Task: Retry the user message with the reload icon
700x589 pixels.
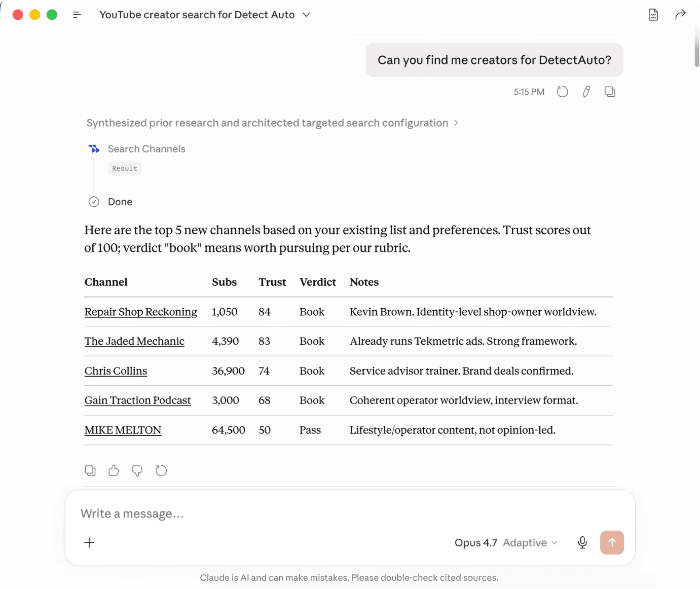Action: pos(563,92)
